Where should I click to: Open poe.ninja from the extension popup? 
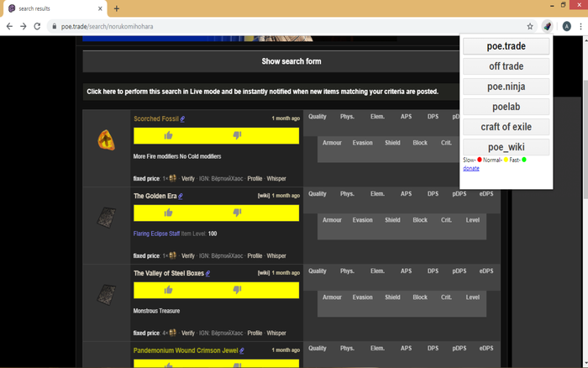pos(507,87)
